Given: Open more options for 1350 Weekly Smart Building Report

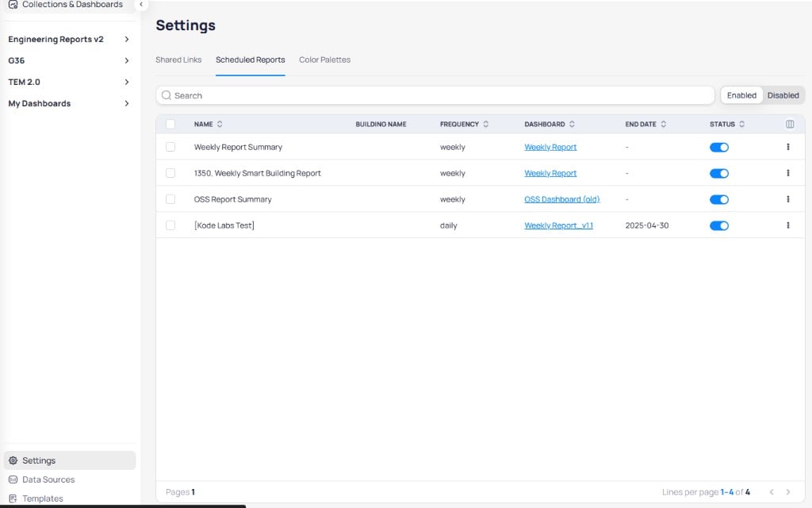Looking at the screenshot, I should [788, 173].
